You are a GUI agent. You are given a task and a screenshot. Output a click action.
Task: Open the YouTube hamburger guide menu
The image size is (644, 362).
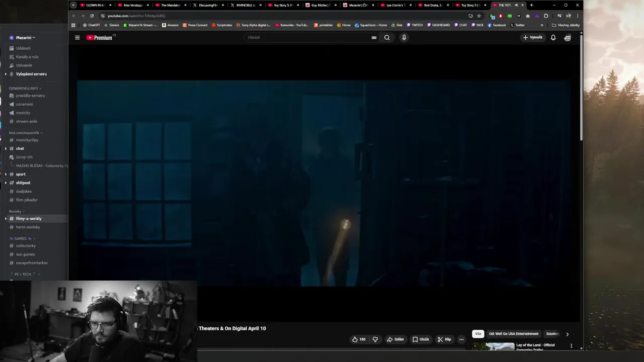pyautogui.click(x=77, y=38)
